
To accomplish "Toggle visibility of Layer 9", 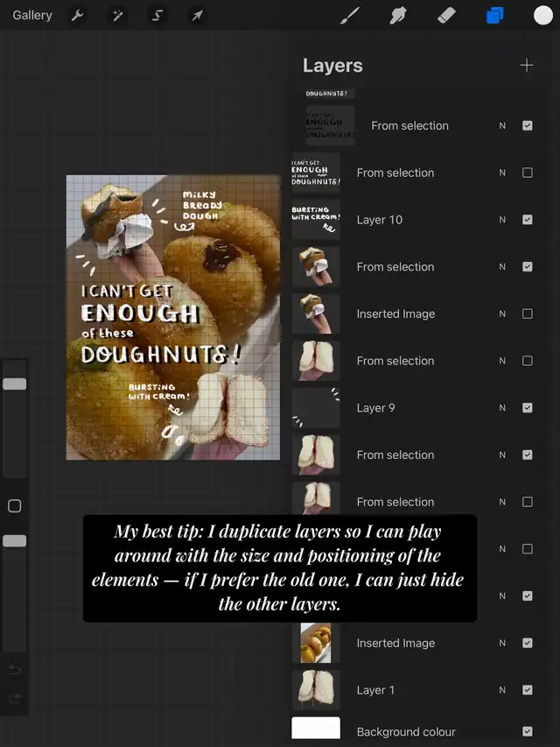I will click(x=527, y=408).
